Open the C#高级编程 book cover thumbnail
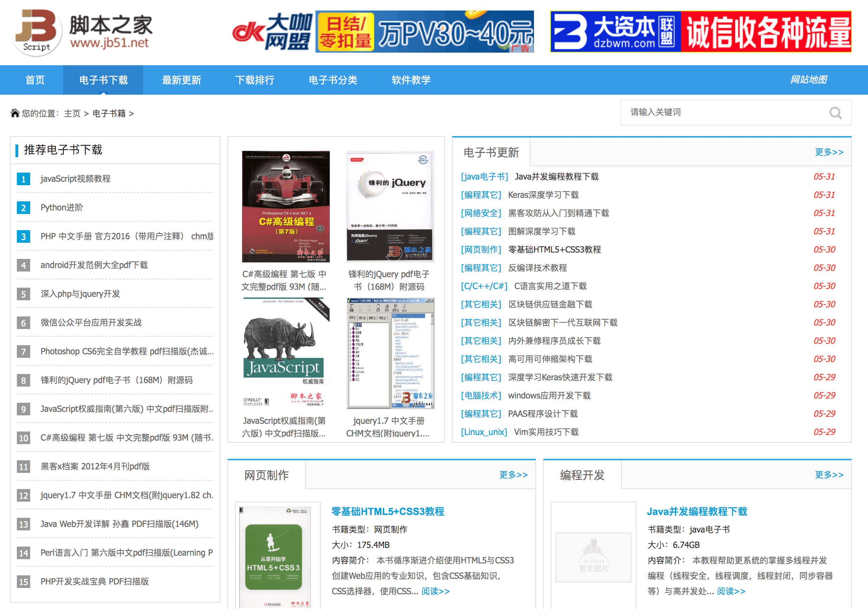The width and height of the screenshot is (868, 609). pos(286,206)
